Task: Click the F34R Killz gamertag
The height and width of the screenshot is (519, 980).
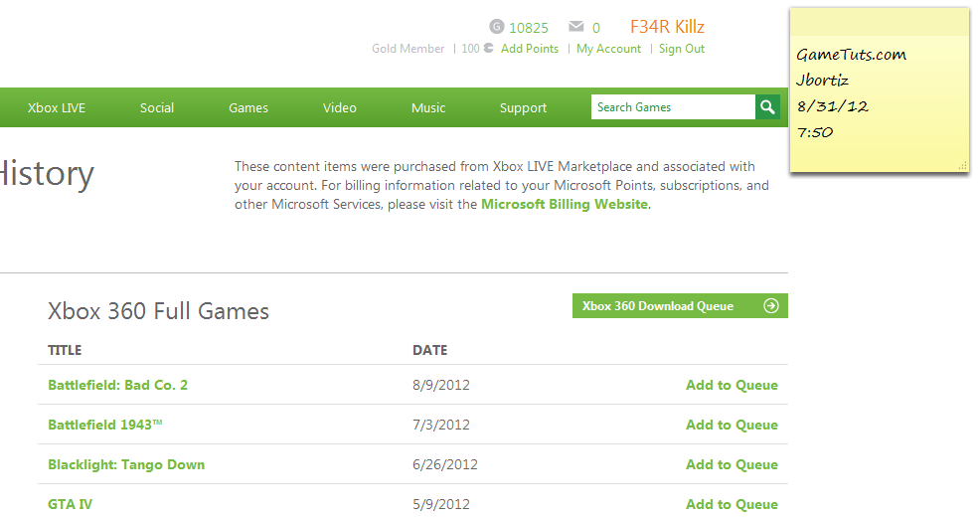Action: click(x=667, y=27)
